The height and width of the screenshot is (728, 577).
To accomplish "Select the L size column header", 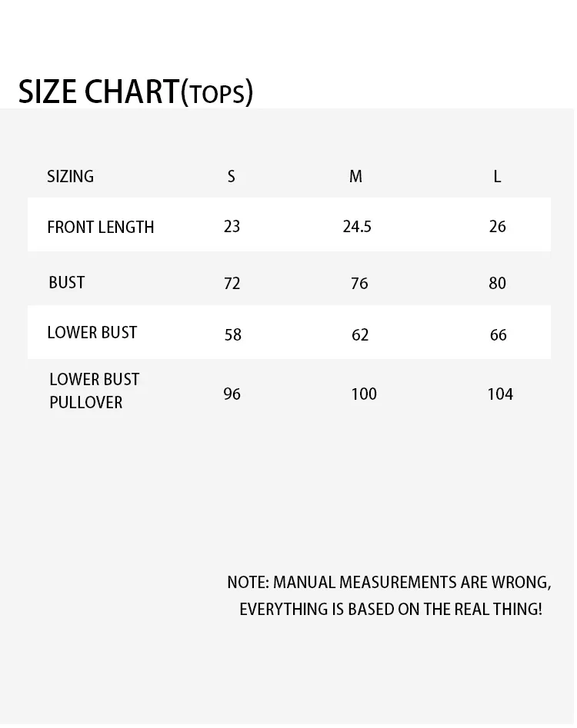I will click(497, 176).
